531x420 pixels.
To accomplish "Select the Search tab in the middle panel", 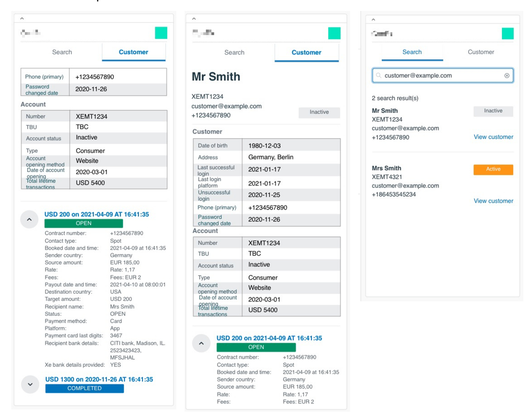I will pyautogui.click(x=234, y=53).
